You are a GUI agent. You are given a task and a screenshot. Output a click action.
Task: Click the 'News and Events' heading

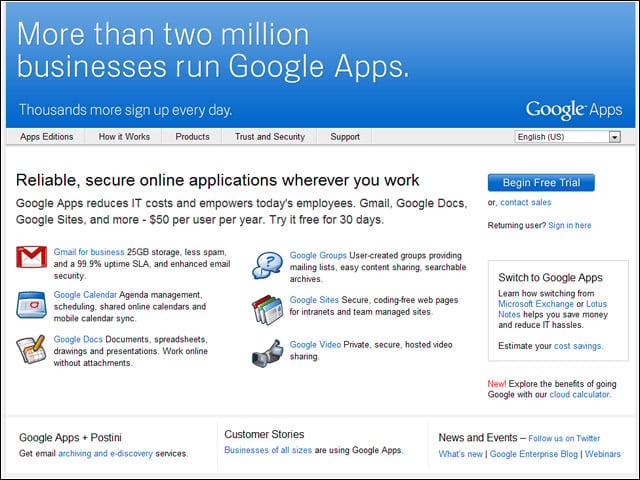[x=478, y=438]
